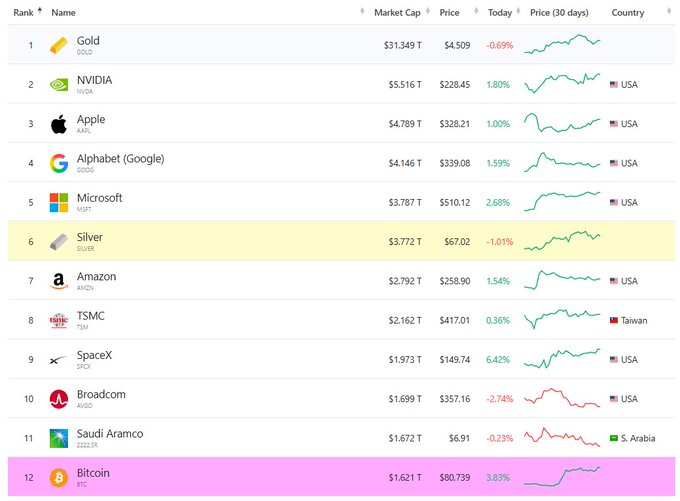This screenshot has height=501, width=680.
Task: Open the Apple name link
Action: point(91,119)
